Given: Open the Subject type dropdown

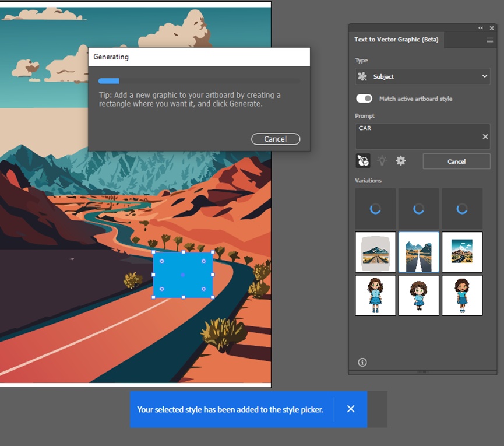Looking at the screenshot, I should click(422, 76).
